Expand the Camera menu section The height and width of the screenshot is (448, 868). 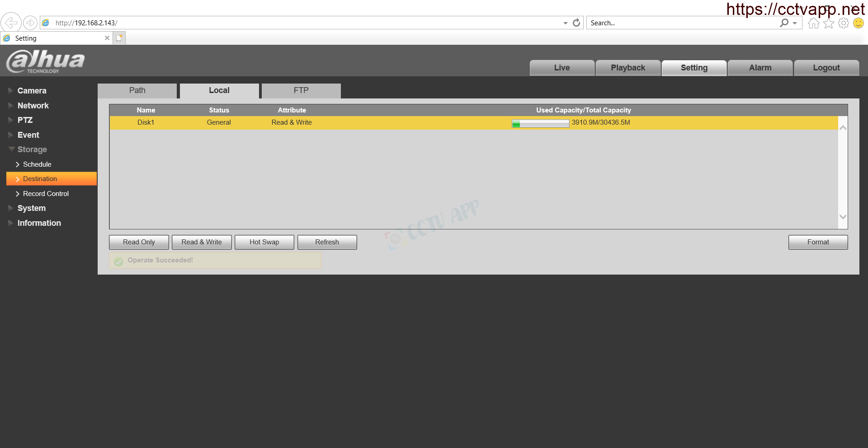click(x=32, y=91)
